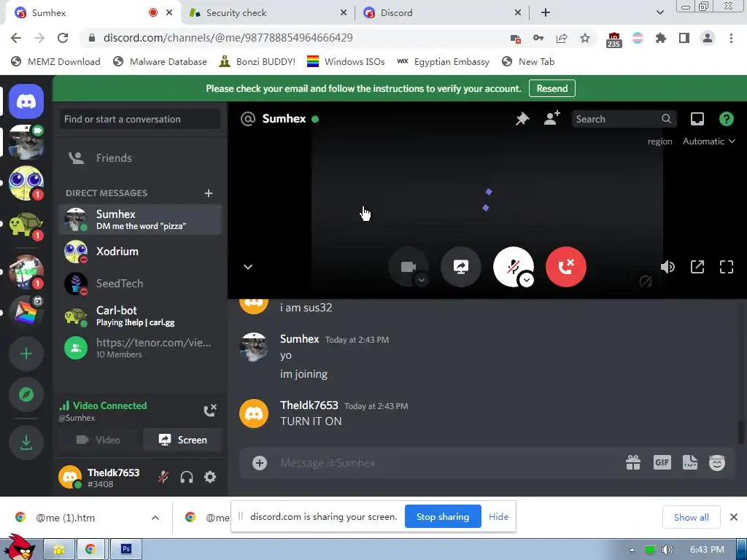Toggle noise suppression icon in call area
This screenshot has width=747, height=560.
(x=646, y=282)
